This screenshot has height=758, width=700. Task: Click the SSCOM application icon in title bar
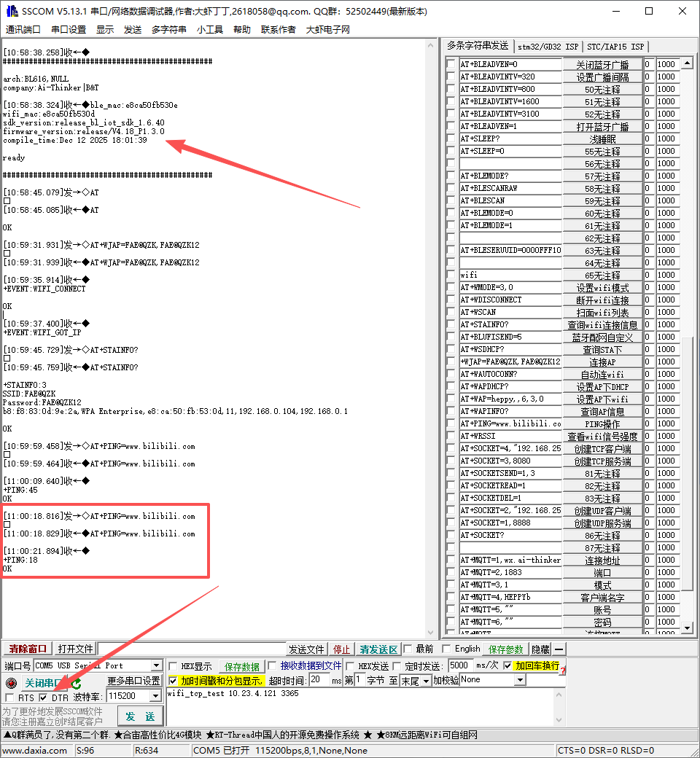(12, 11)
